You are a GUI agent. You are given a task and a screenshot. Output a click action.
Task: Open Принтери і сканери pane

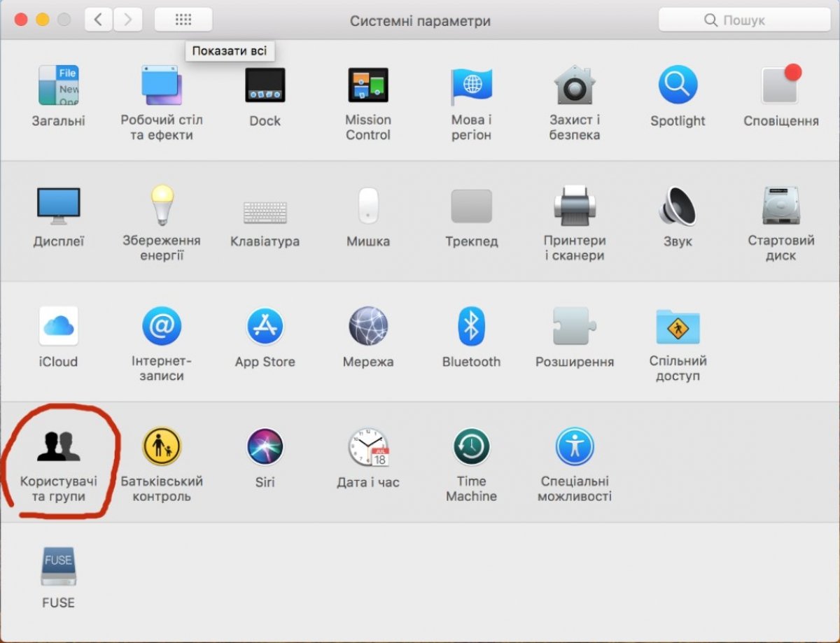pyautogui.click(x=575, y=206)
